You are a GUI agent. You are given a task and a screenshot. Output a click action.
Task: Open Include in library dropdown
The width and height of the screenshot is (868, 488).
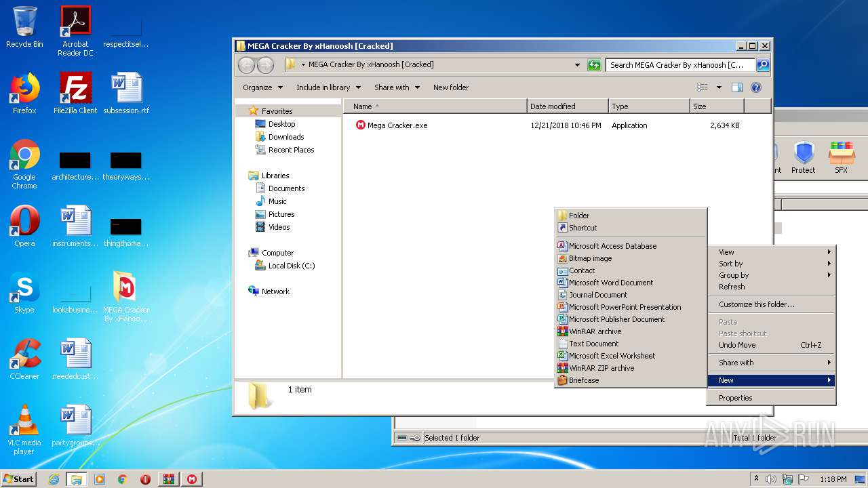[x=328, y=87]
